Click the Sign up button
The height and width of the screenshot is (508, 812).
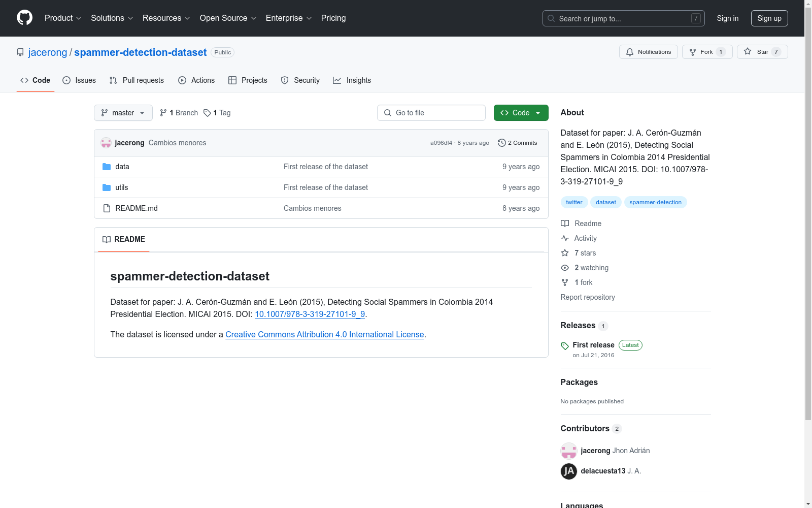(x=769, y=18)
